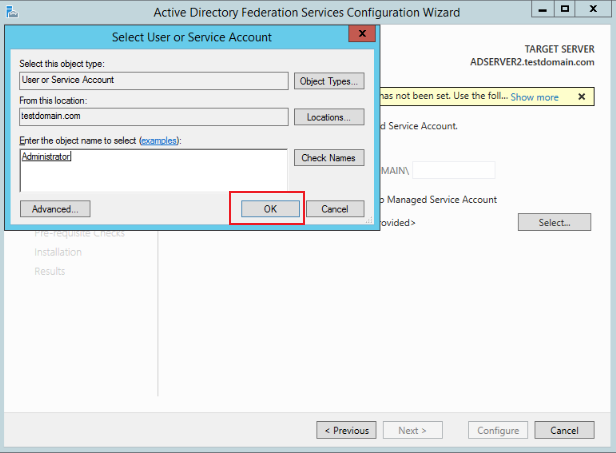The width and height of the screenshot is (616, 453).
Task: Click the AD FS wizard title bar icon
Action: click(12, 12)
